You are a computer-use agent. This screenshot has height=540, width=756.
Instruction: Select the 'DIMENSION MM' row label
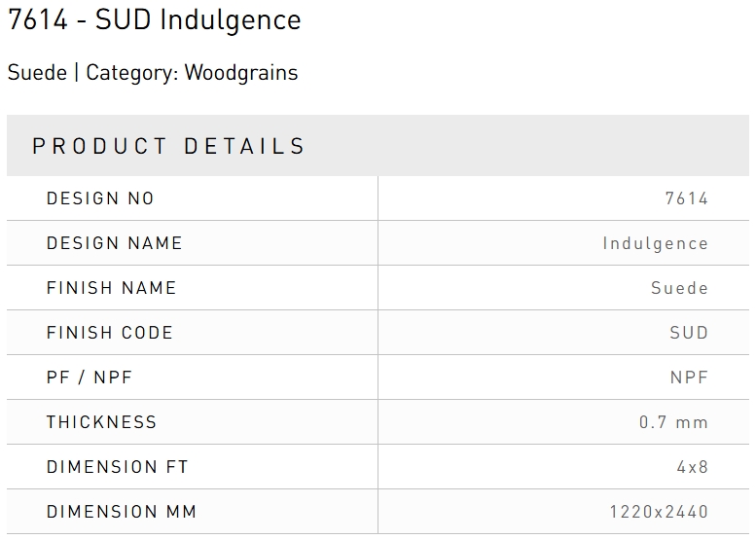(x=121, y=512)
